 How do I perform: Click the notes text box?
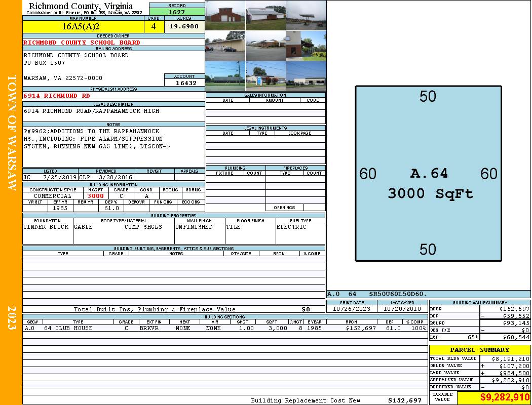113,147
